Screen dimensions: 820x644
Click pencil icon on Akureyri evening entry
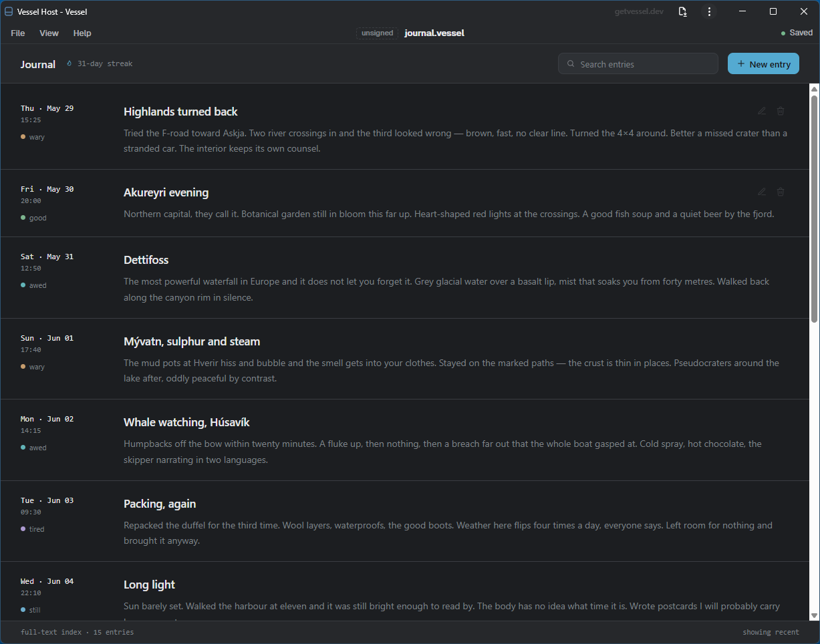pos(762,192)
